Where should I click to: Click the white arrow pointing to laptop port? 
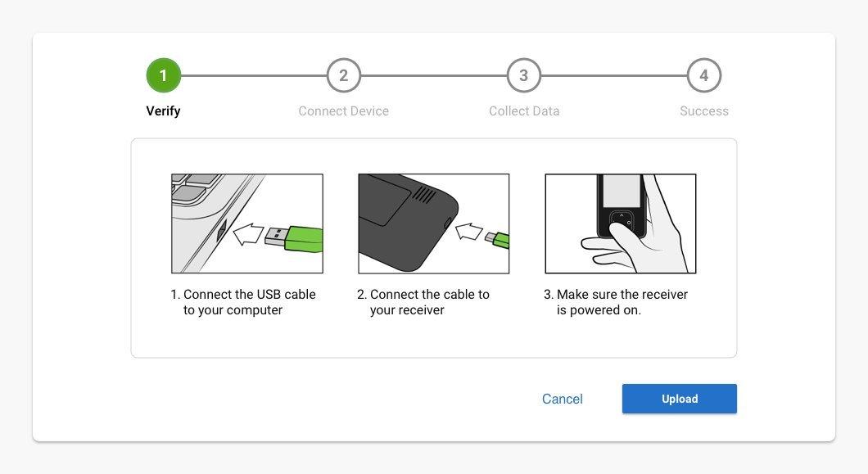click(247, 236)
